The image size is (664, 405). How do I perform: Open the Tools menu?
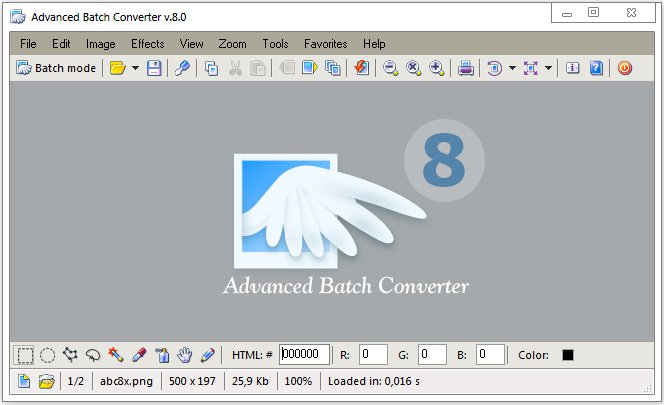(x=275, y=44)
